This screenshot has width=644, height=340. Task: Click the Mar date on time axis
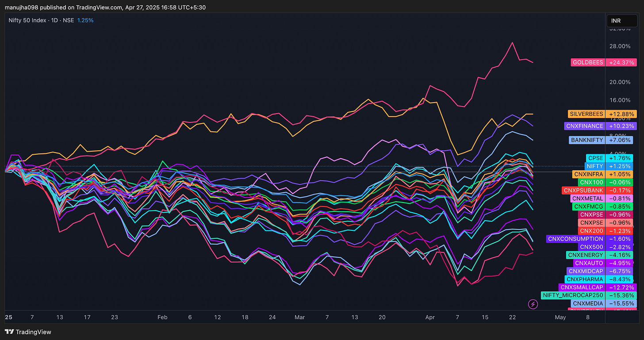point(300,317)
